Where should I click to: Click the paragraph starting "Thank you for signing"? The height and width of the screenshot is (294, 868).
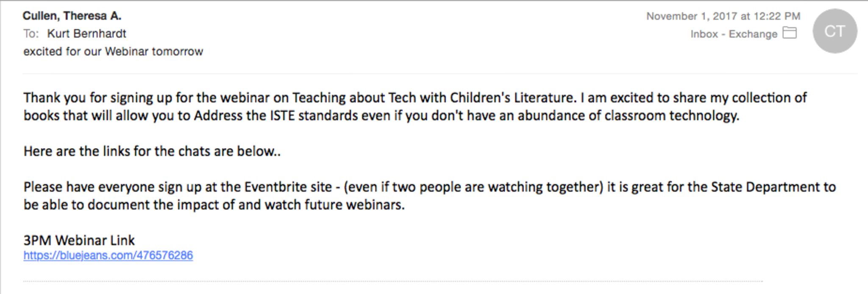tap(381, 106)
